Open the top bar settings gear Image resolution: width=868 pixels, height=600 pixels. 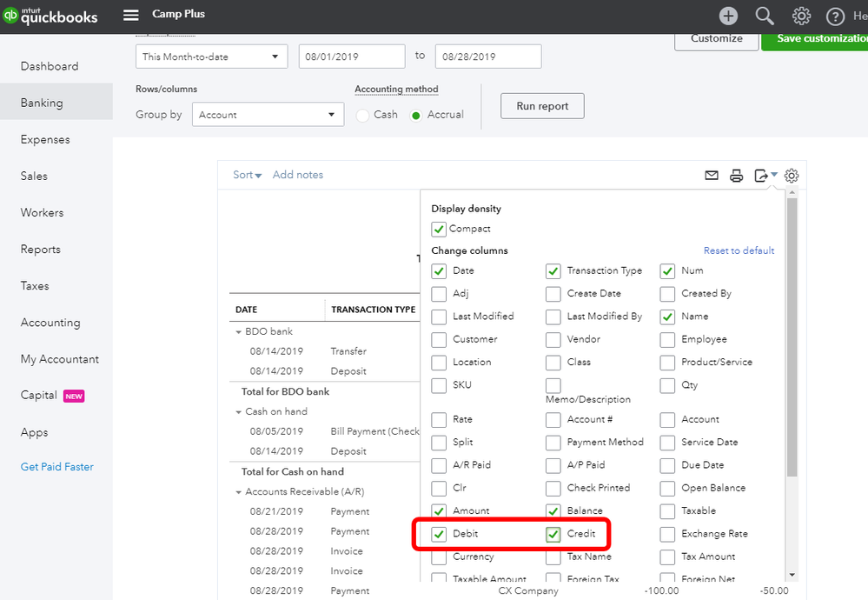[801, 16]
